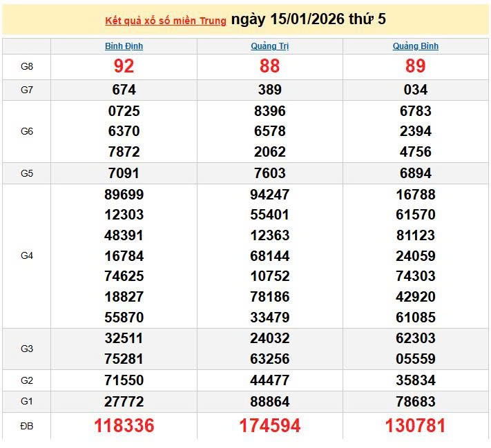Select the G5 row label
Screen dimensions: 491x448
point(27,173)
